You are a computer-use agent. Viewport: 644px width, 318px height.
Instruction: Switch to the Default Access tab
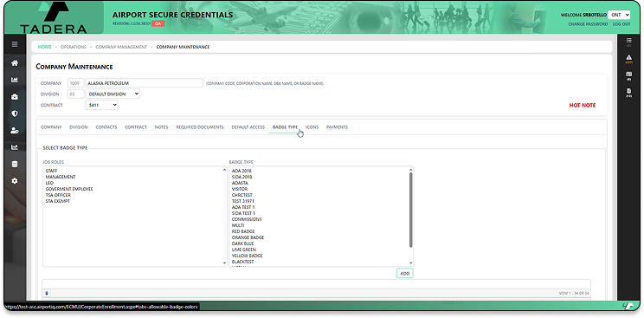point(248,127)
